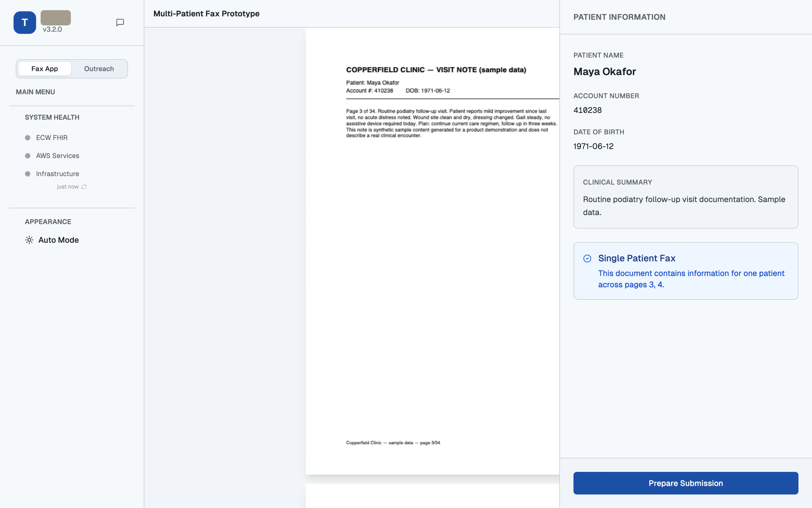Click the patient name Maya Okafor in the panel
Image resolution: width=812 pixels, height=508 pixels.
(605, 72)
